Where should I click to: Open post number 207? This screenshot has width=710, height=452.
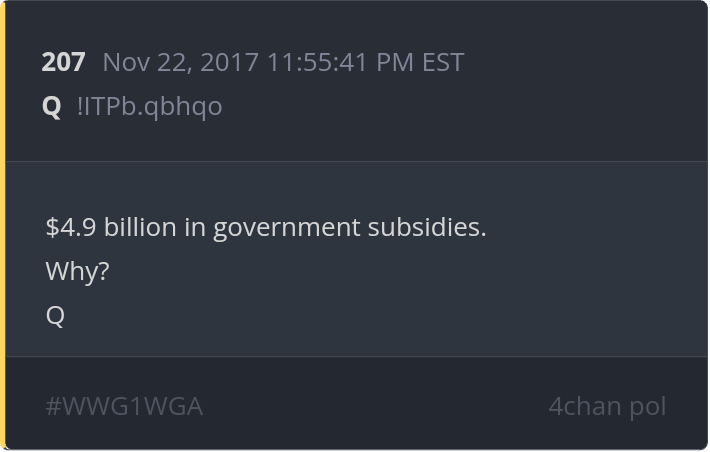click(63, 62)
